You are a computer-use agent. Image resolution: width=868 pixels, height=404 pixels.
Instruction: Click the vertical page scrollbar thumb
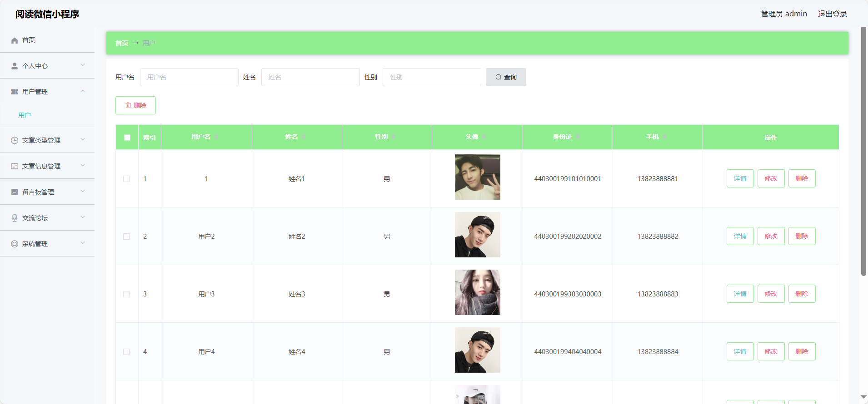[863, 152]
